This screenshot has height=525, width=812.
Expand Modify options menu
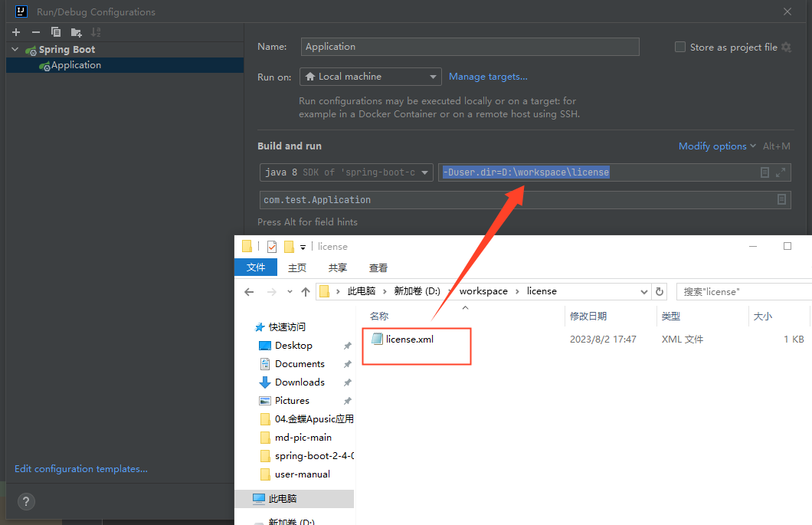pyautogui.click(x=717, y=146)
